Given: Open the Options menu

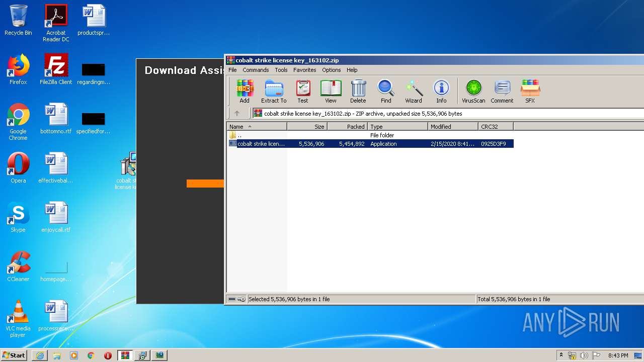Looking at the screenshot, I should [332, 70].
